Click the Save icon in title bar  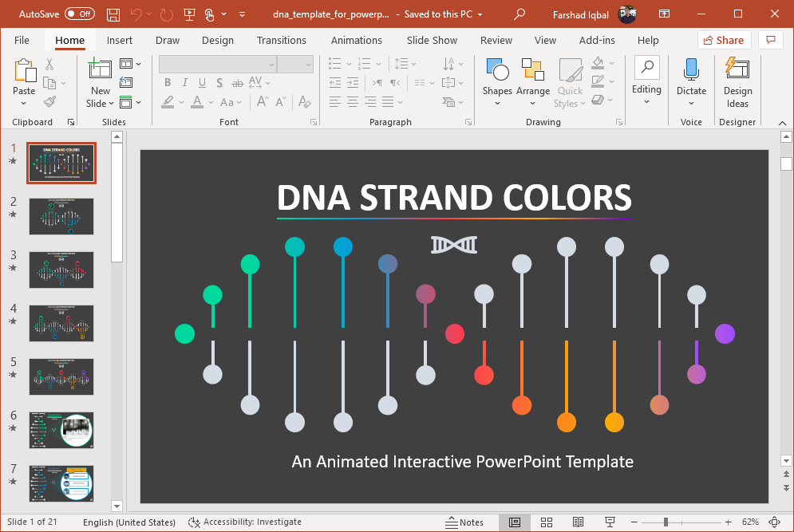pyautogui.click(x=113, y=14)
